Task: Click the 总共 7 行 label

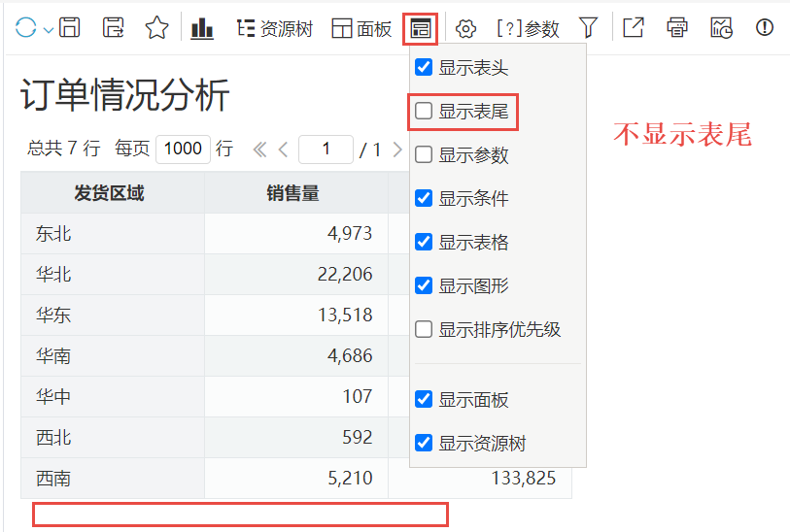Action: pyautogui.click(x=64, y=149)
